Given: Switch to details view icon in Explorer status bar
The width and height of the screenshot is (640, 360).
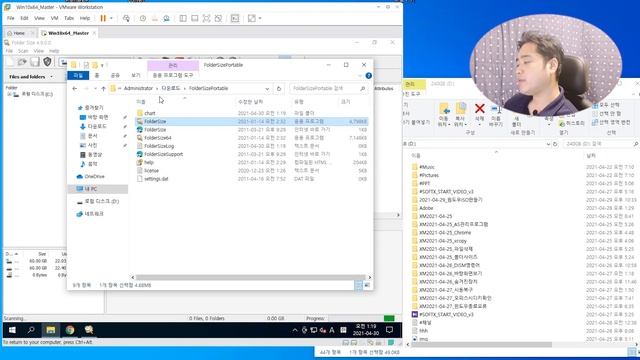Looking at the screenshot, I should [358, 285].
